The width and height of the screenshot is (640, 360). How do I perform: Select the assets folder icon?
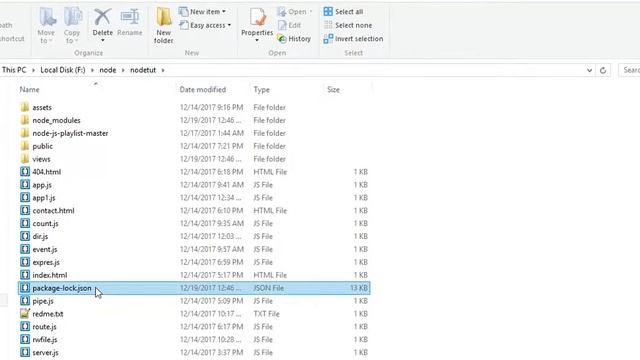pyautogui.click(x=25, y=107)
